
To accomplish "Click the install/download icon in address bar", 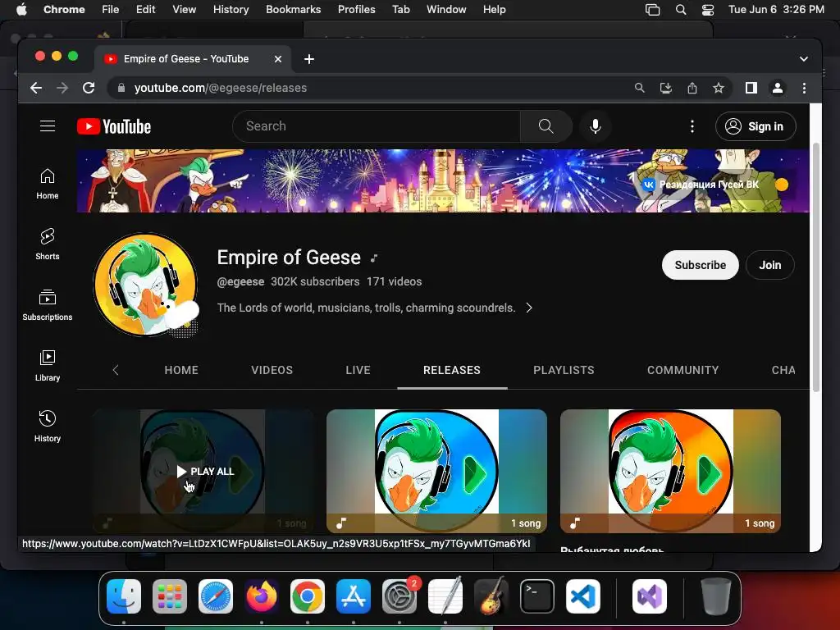I will point(666,88).
